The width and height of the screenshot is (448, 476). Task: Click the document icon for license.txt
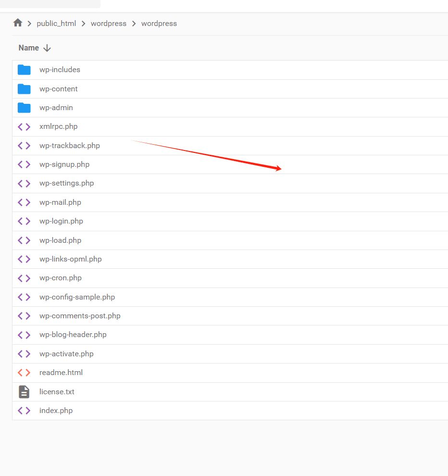click(x=24, y=392)
